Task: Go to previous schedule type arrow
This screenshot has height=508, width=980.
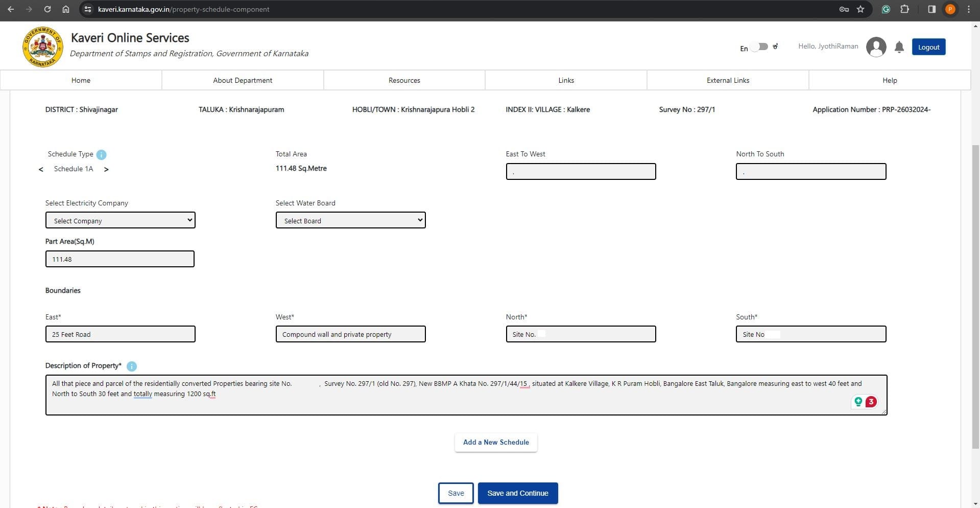Action: [x=41, y=169]
